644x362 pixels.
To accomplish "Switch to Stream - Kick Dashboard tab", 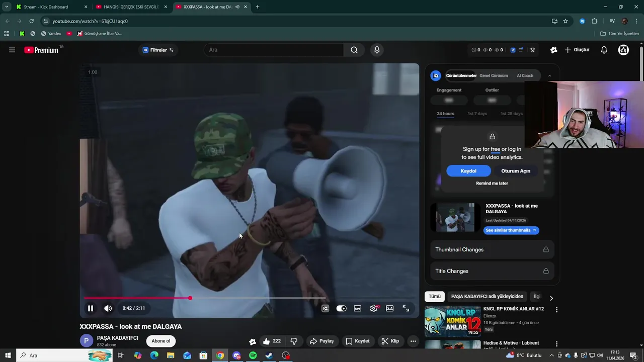I will point(50,7).
